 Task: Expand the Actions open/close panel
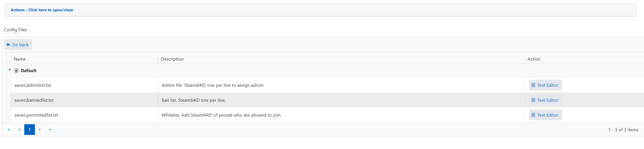coord(42,10)
